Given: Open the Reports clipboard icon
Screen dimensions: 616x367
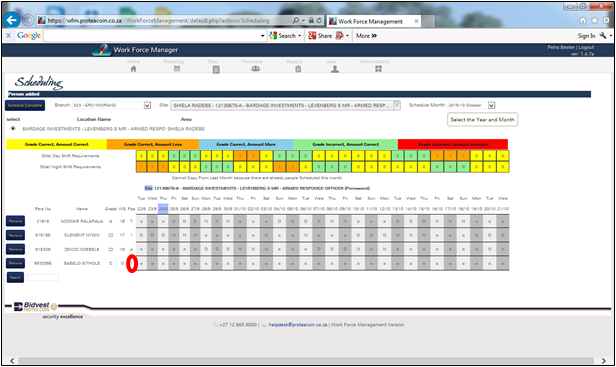Looking at the screenshot, I should (298, 69).
